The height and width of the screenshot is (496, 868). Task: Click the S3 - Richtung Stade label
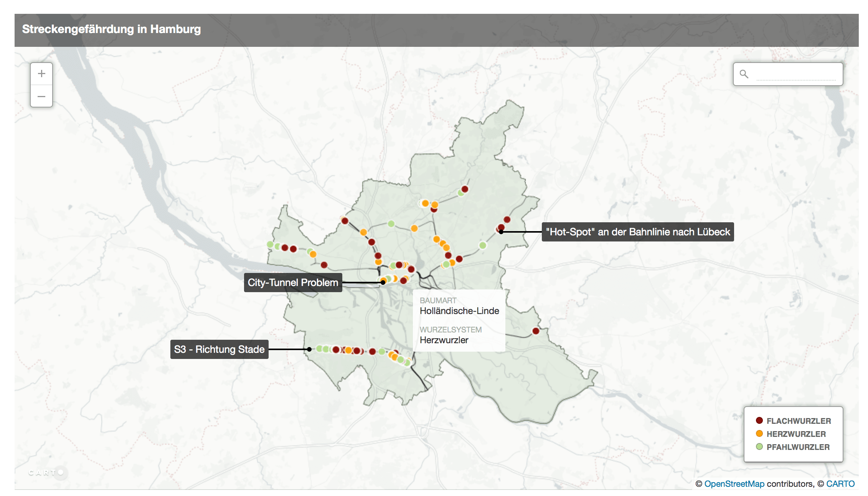pos(219,349)
